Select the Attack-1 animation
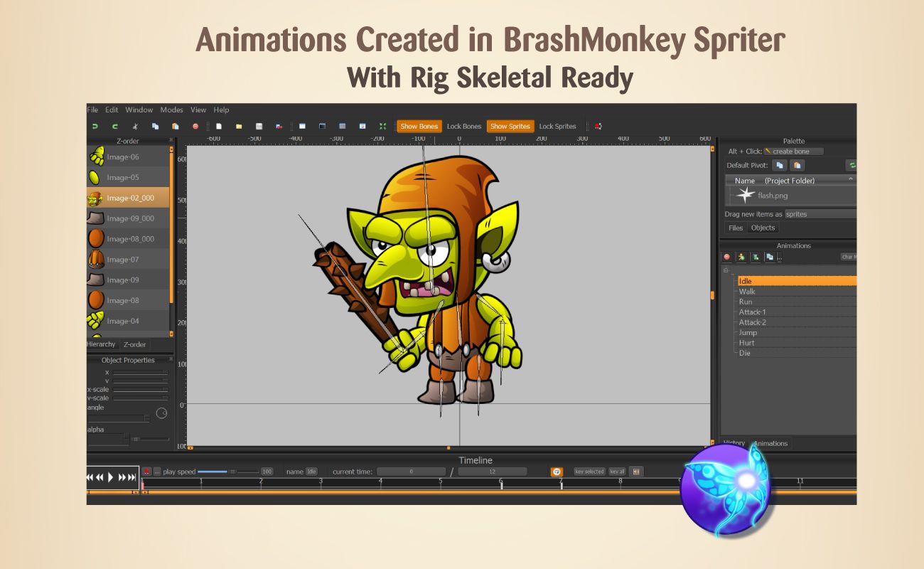The image size is (924, 569). pos(797,312)
